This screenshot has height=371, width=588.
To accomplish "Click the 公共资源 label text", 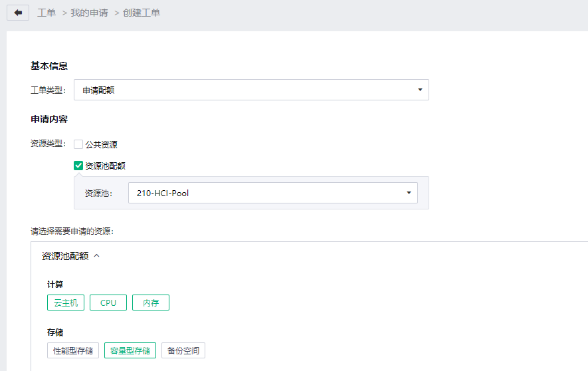I will pos(101,145).
